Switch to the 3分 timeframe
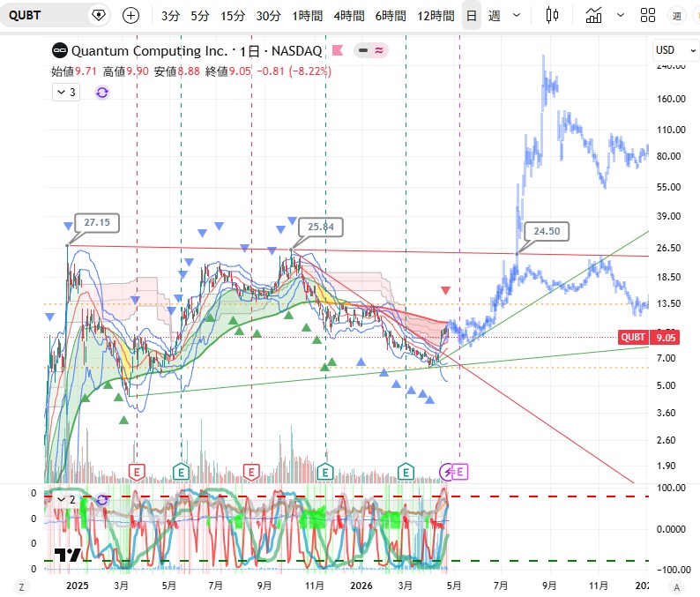Image resolution: width=700 pixels, height=597 pixels. pyautogui.click(x=170, y=16)
